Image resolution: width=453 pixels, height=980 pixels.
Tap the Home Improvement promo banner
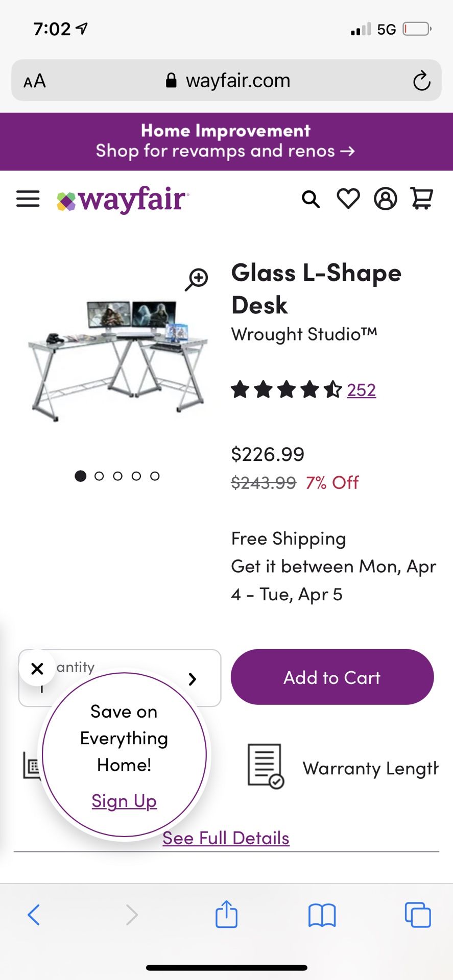(226, 141)
